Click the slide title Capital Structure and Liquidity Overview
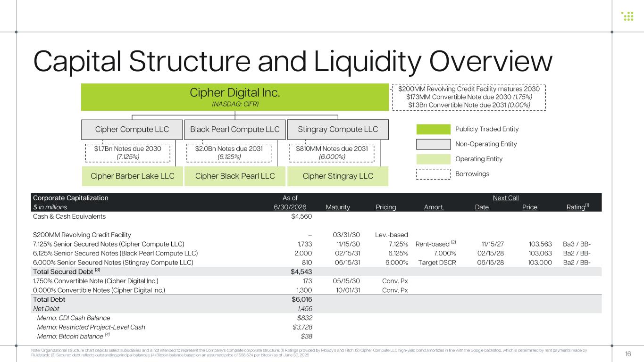Viewport: 644px width, 362px height. pos(293,63)
